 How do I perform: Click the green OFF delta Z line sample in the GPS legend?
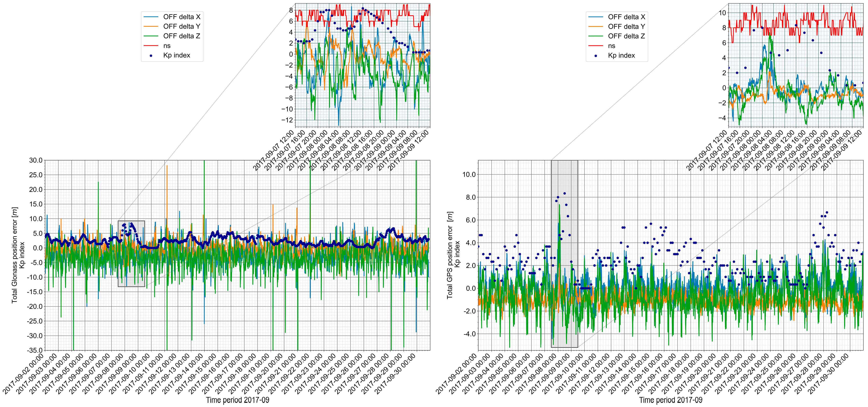pyautogui.click(x=596, y=36)
